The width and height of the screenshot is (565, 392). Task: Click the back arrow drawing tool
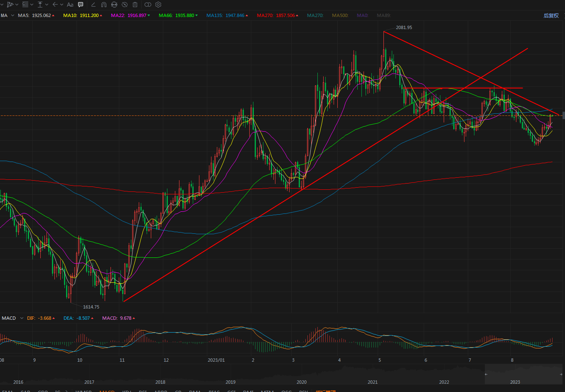tap(55, 5)
